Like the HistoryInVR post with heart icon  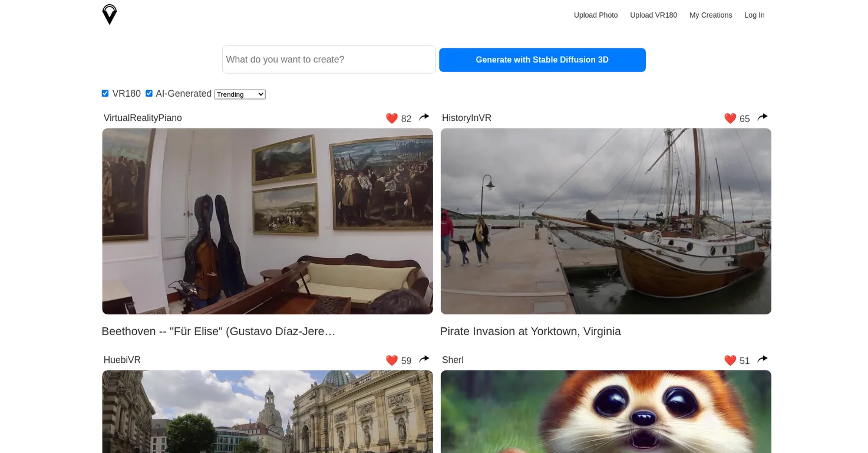tap(730, 119)
